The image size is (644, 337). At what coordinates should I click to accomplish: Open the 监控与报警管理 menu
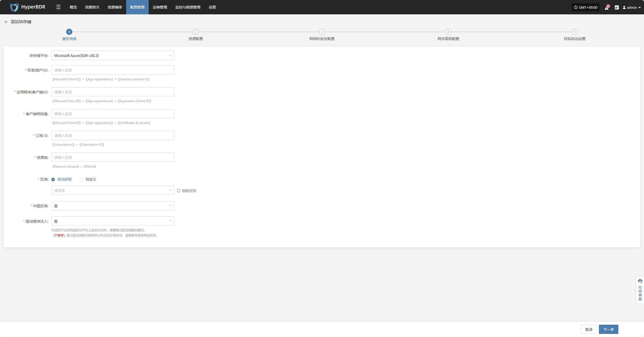click(188, 7)
